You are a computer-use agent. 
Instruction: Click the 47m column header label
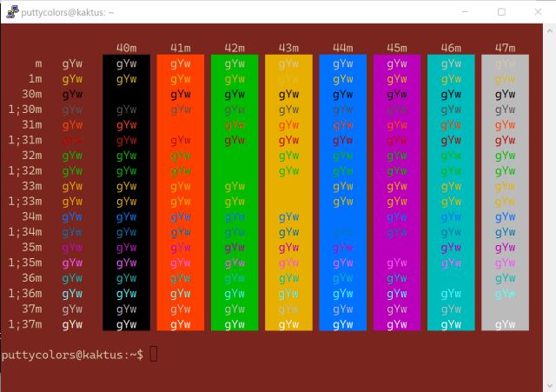click(x=505, y=48)
